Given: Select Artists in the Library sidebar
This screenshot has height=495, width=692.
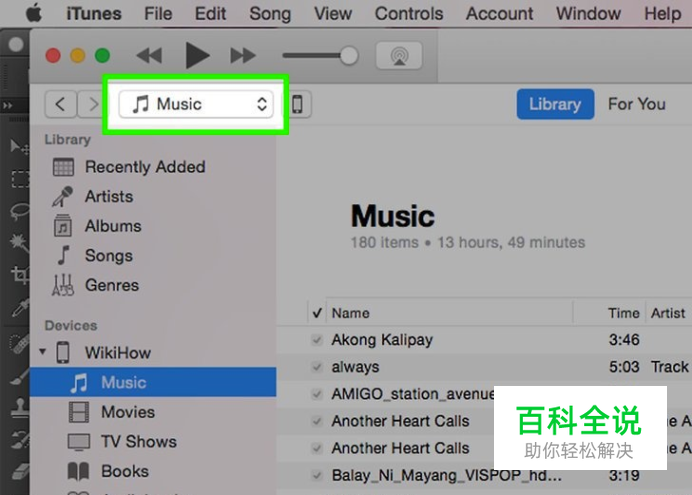Looking at the screenshot, I should point(109,196).
